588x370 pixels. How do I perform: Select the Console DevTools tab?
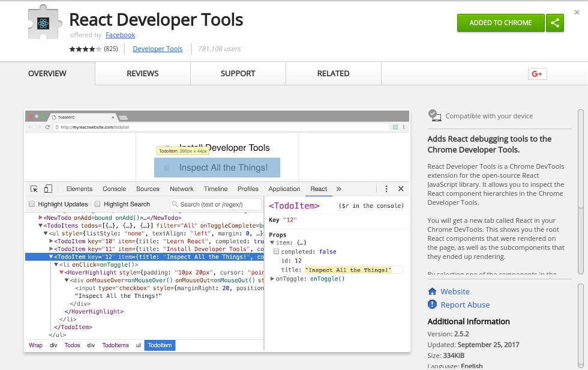114,189
